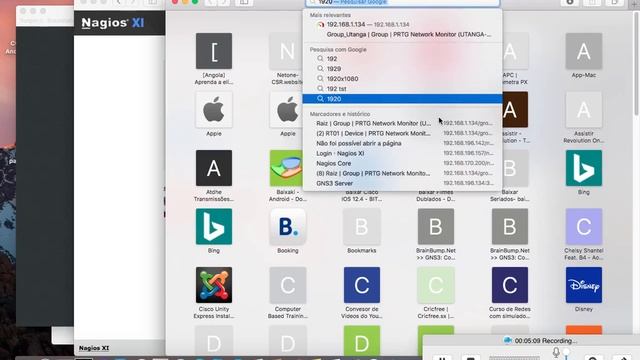Click the "Group_Utanga | Group | PRTG Network Monitor" text

(409, 35)
